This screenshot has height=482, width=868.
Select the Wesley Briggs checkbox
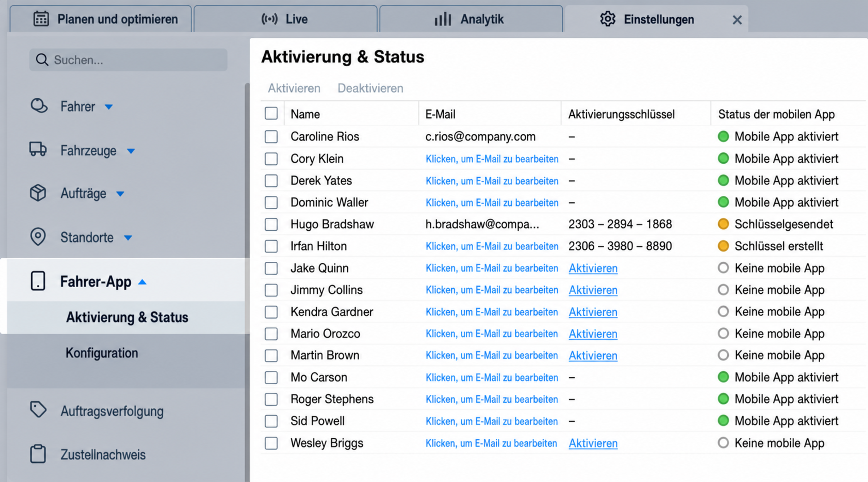[x=271, y=443]
